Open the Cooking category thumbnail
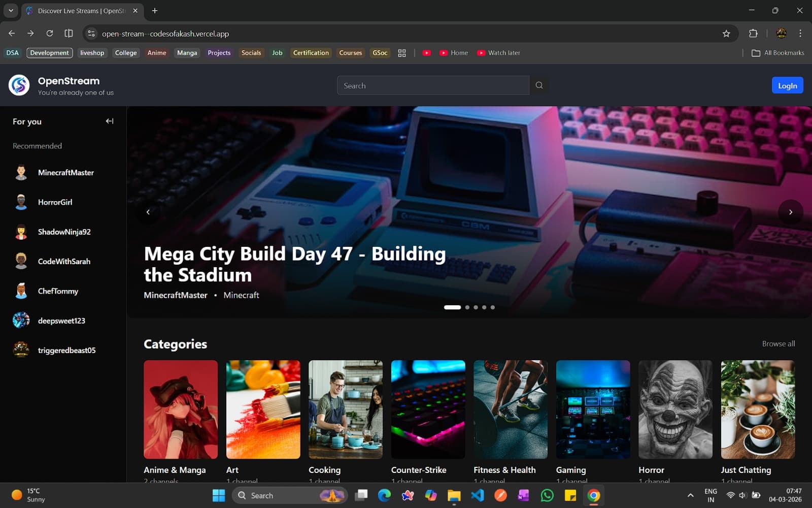This screenshot has height=508, width=812. (x=346, y=409)
